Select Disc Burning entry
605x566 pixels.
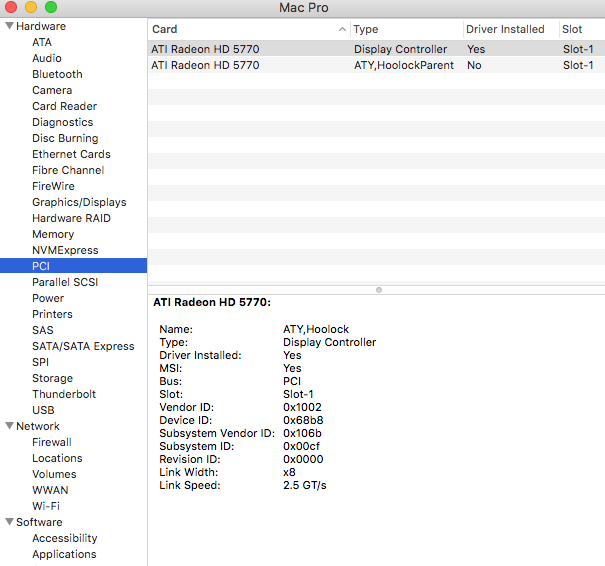[x=65, y=138]
